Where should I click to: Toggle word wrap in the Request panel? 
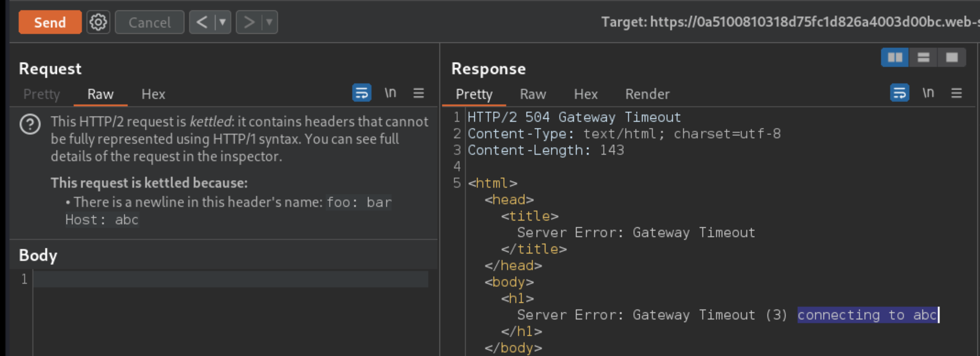click(361, 93)
